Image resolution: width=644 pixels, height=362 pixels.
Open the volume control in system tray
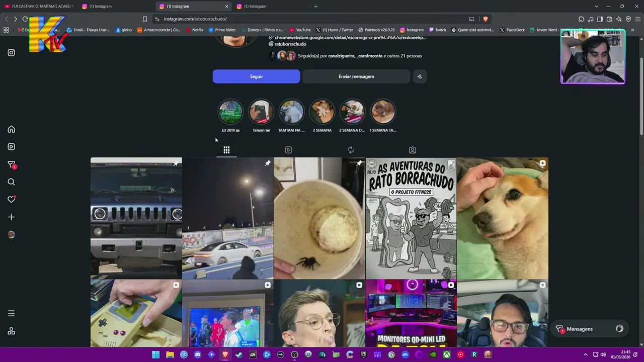point(603,354)
